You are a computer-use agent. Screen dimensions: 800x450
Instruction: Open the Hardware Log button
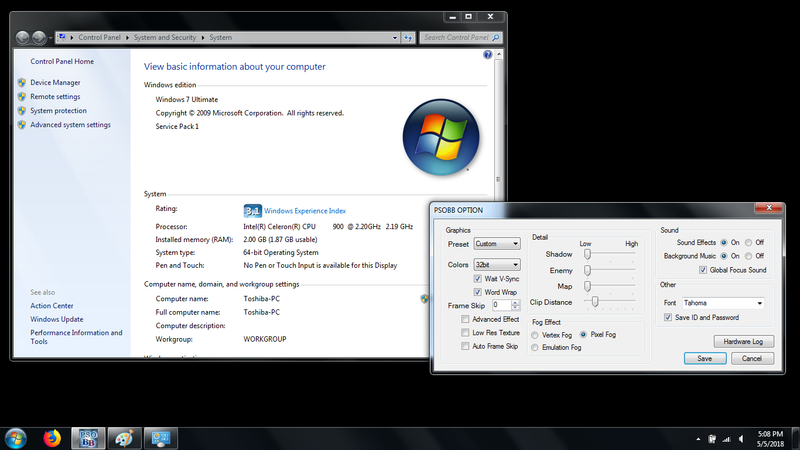pyautogui.click(x=743, y=341)
